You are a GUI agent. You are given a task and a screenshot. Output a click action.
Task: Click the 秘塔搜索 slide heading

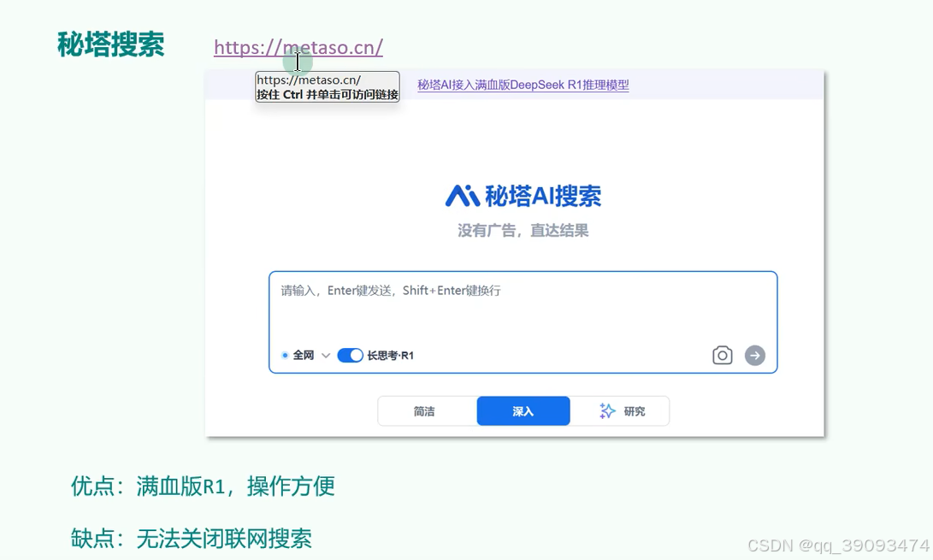point(110,44)
